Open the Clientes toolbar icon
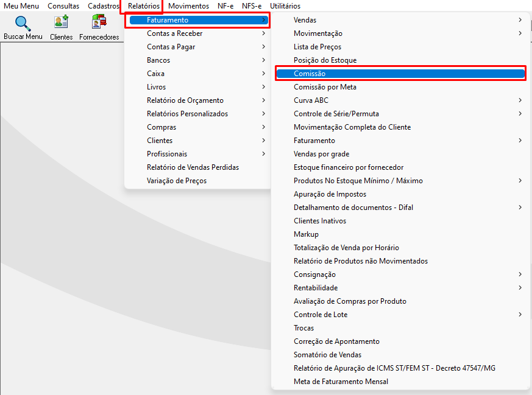 [62, 22]
